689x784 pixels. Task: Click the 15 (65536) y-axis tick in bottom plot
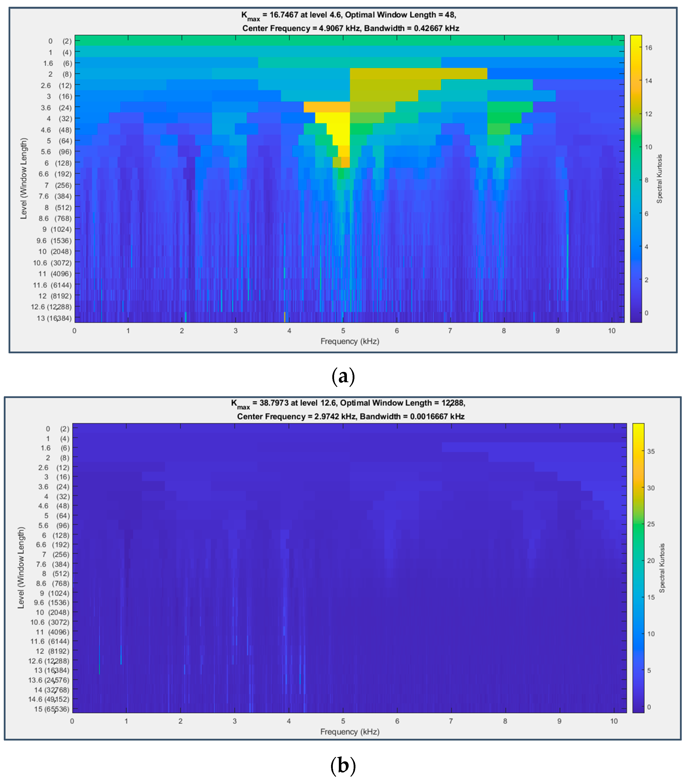(x=52, y=709)
